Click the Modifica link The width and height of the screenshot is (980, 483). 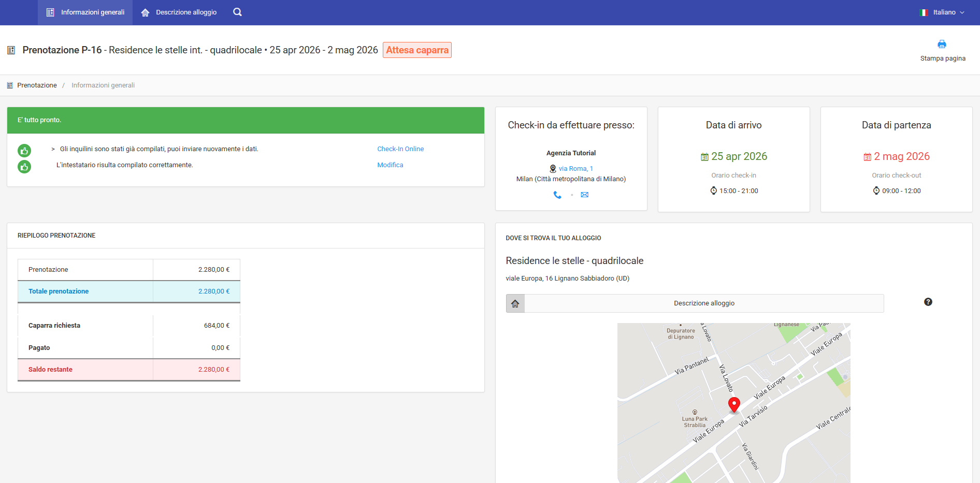(x=390, y=165)
